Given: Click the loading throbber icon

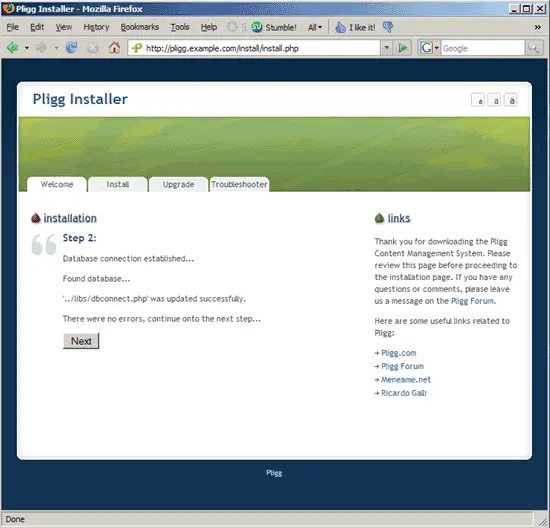Looking at the screenshot, I should (232, 27).
